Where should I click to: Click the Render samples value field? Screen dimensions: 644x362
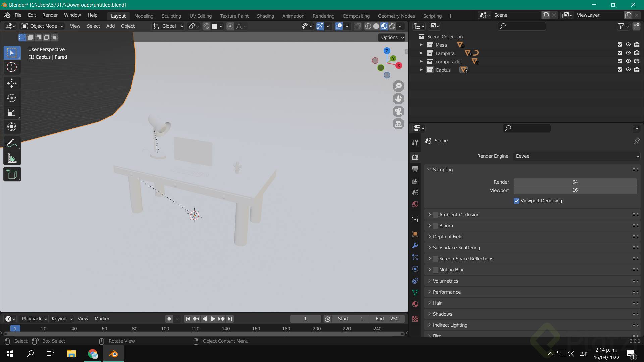point(575,182)
